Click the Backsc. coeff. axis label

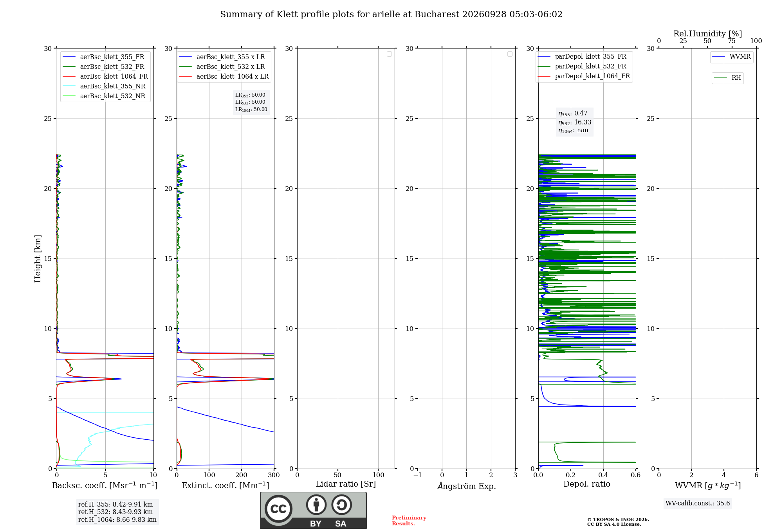tap(105, 485)
